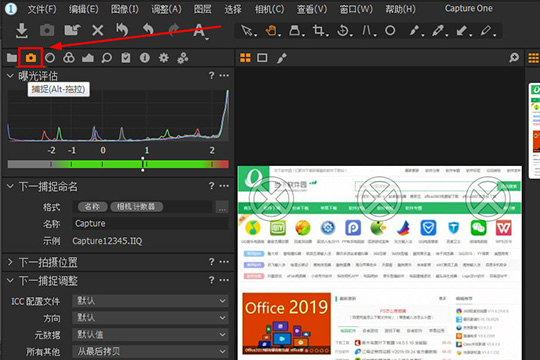
Task: Open options menu of 曝光评估 panel
Action: (224, 75)
